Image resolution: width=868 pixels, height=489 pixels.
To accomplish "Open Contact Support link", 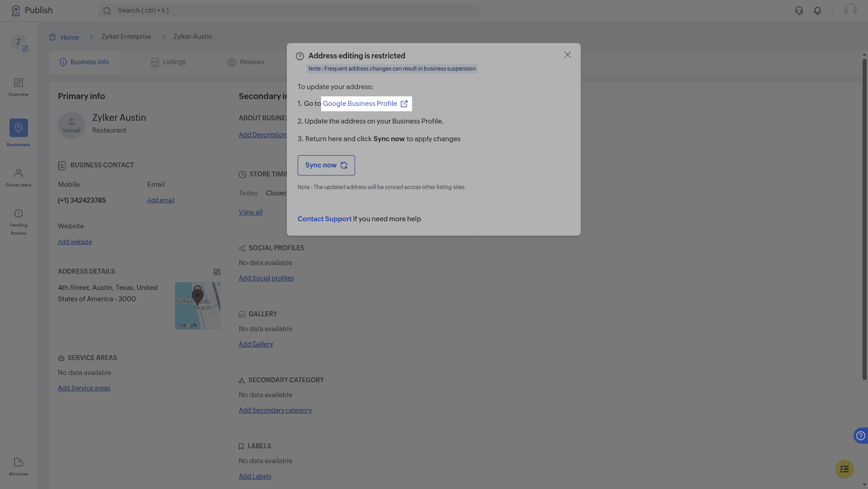I will click(x=324, y=219).
